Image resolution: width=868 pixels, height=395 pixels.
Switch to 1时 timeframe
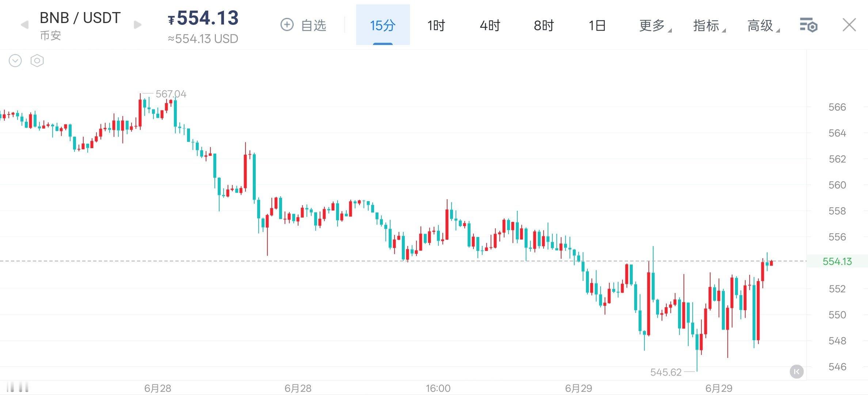point(436,26)
